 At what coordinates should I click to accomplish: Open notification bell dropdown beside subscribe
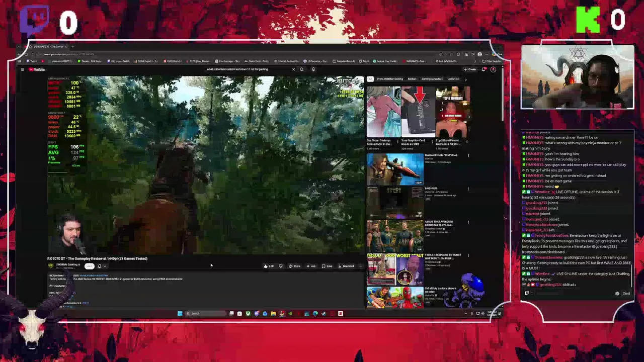[102, 266]
